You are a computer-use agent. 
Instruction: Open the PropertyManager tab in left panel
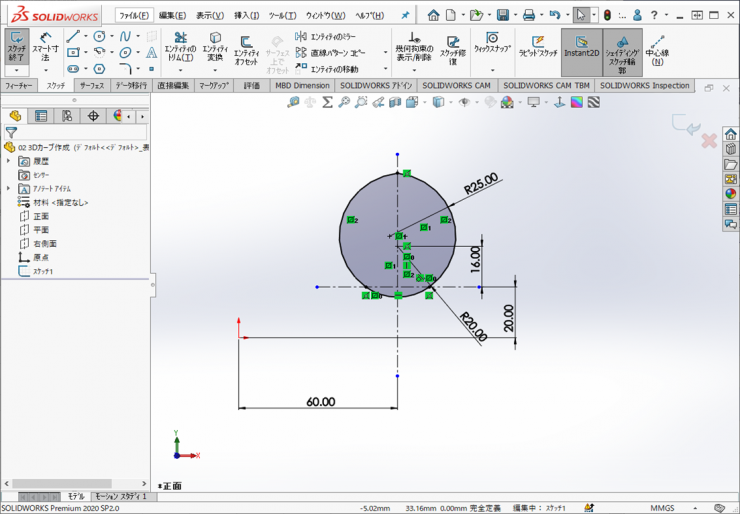click(x=41, y=116)
